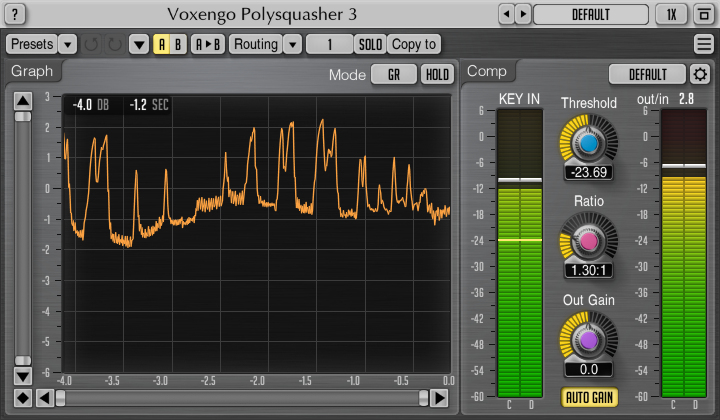This screenshot has width=720, height=420.
Task: Click the vertical zoom down arrow
Action: point(22,376)
